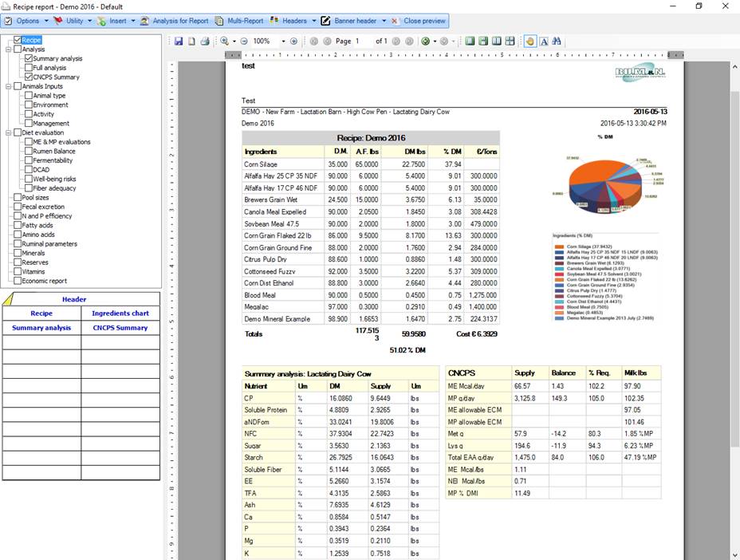Click the Utility red flag icon
This screenshot has width=740, height=560.
point(58,21)
